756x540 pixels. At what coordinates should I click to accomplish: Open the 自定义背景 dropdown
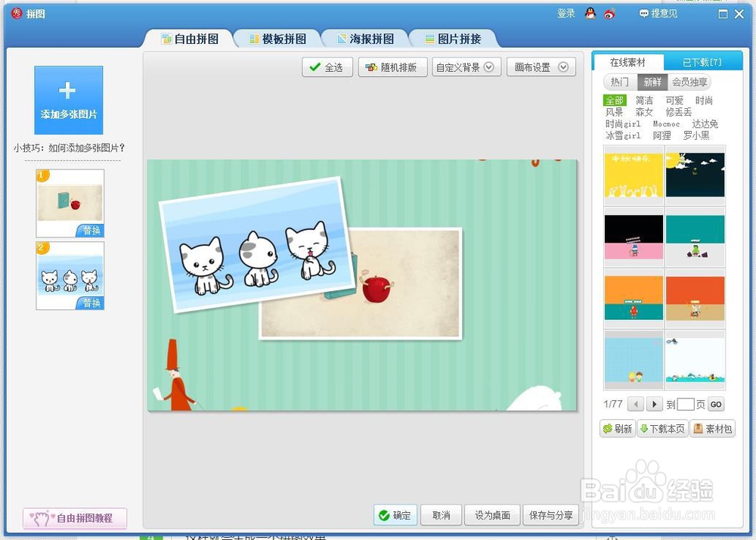pyautogui.click(x=466, y=67)
